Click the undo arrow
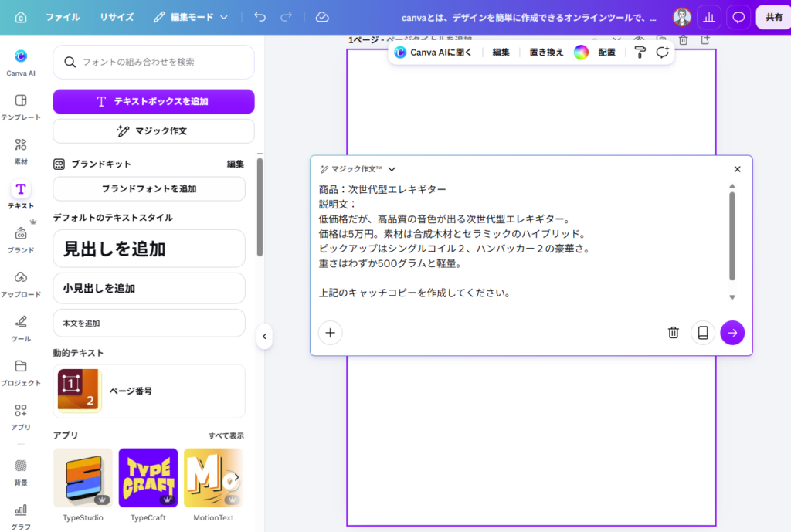This screenshot has width=791, height=532. [x=260, y=17]
